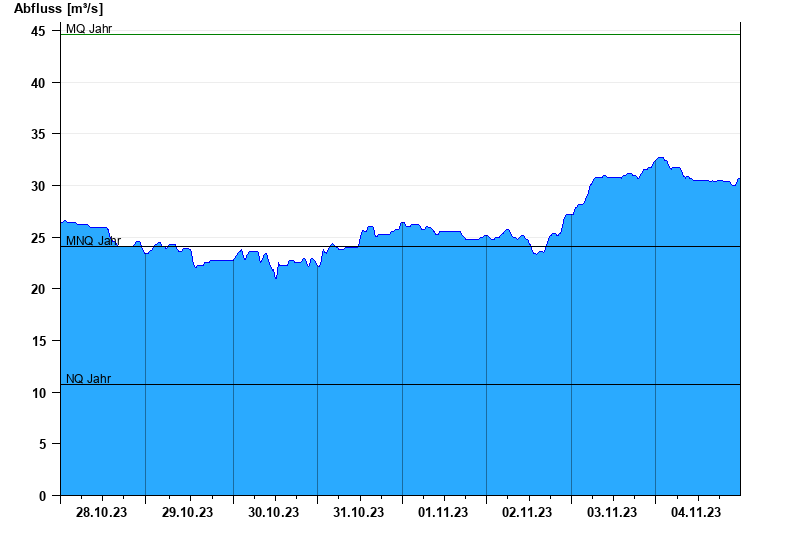This screenshot has height=550, width=800.
Task: Click the 'MNQ Jahr' line label
Action: (x=93, y=241)
